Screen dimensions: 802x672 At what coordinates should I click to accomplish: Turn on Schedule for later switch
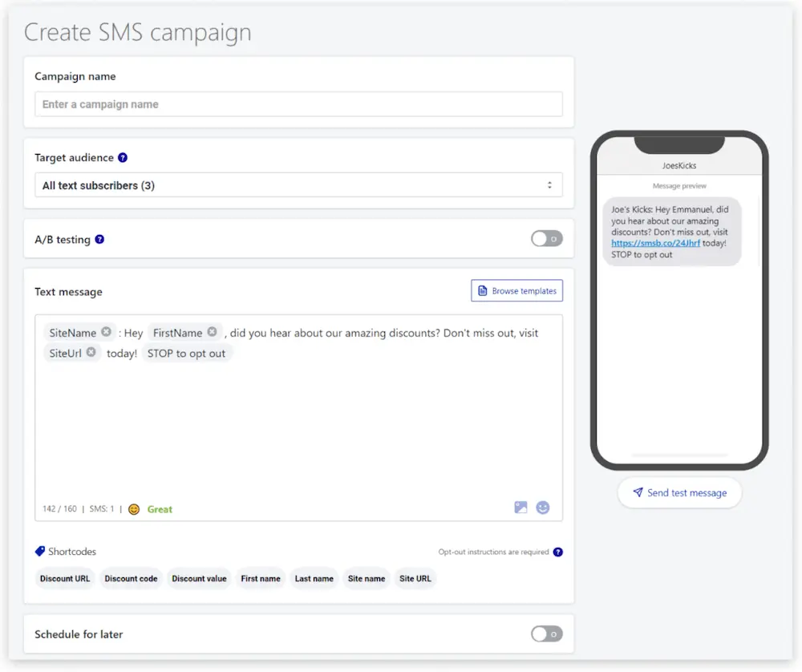(x=546, y=634)
